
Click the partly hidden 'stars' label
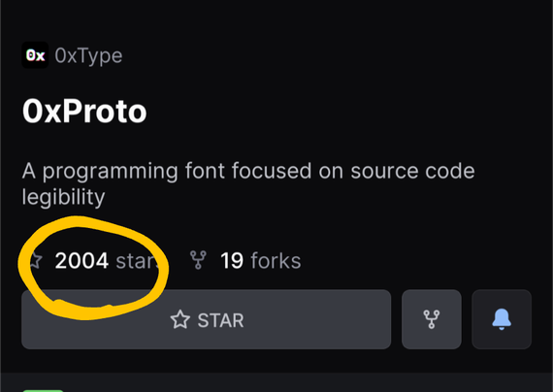click(137, 261)
